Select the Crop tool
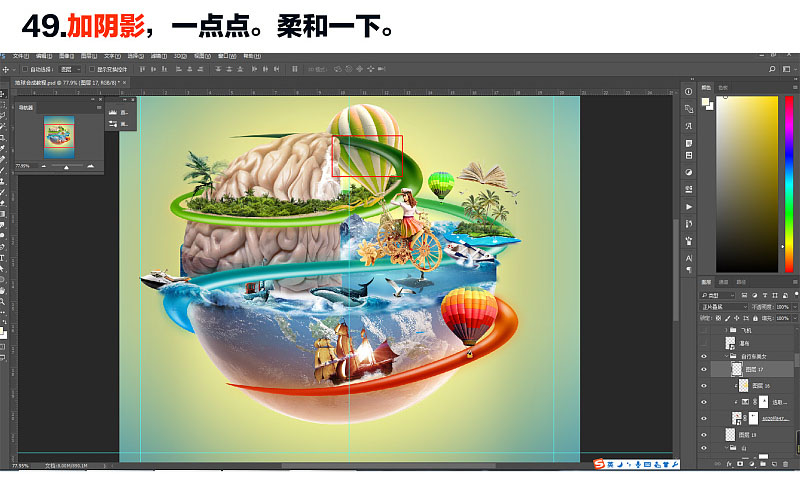The width and height of the screenshot is (800, 477). pyautogui.click(x=3, y=137)
